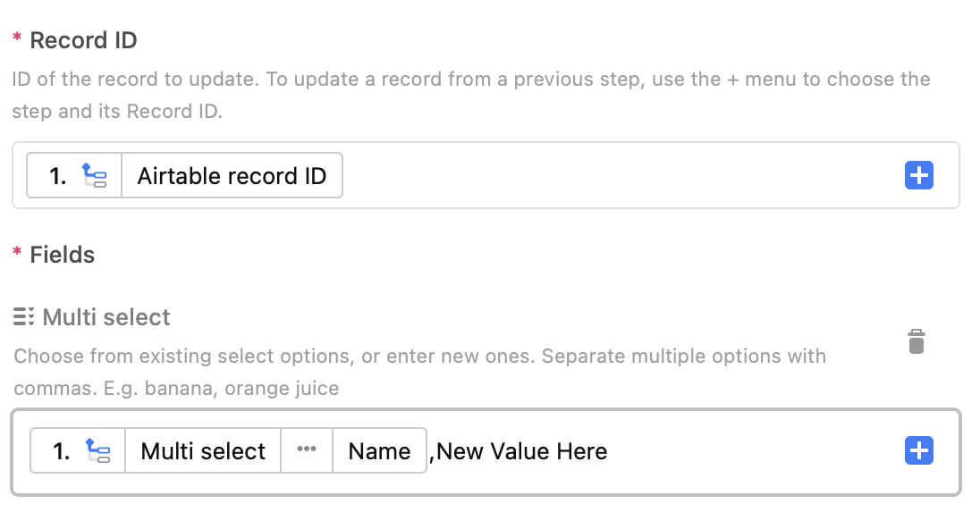Click the Record ID help description text
Screen dimensions: 980x529
(x=471, y=95)
